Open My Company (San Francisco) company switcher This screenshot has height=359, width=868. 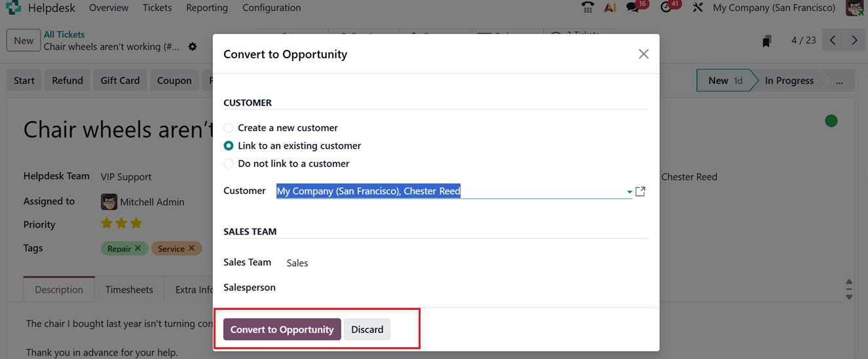click(774, 8)
